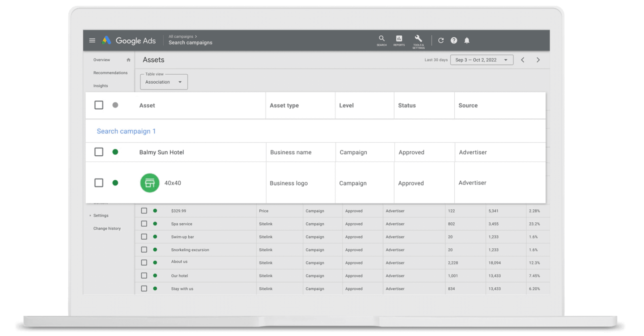The height and width of the screenshot is (336, 644).
Task: Check the 40x40 business logo row checkbox
Action: tap(99, 183)
